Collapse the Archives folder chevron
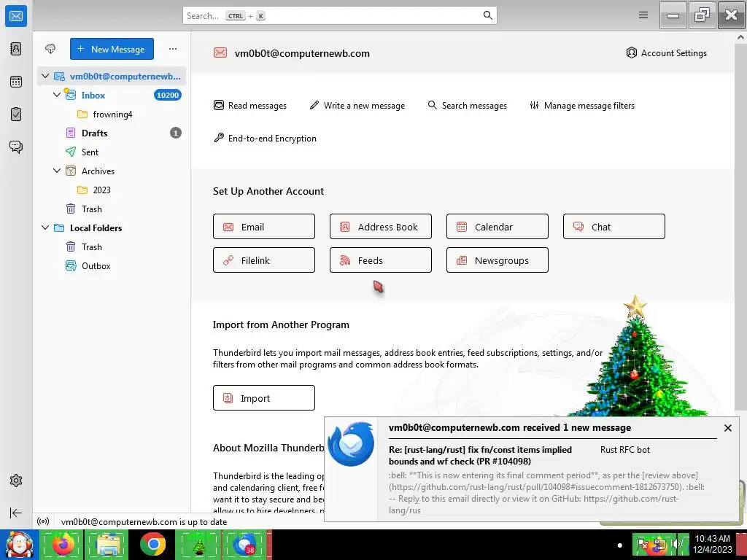This screenshot has height=560, width=747. [x=57, y=171]
